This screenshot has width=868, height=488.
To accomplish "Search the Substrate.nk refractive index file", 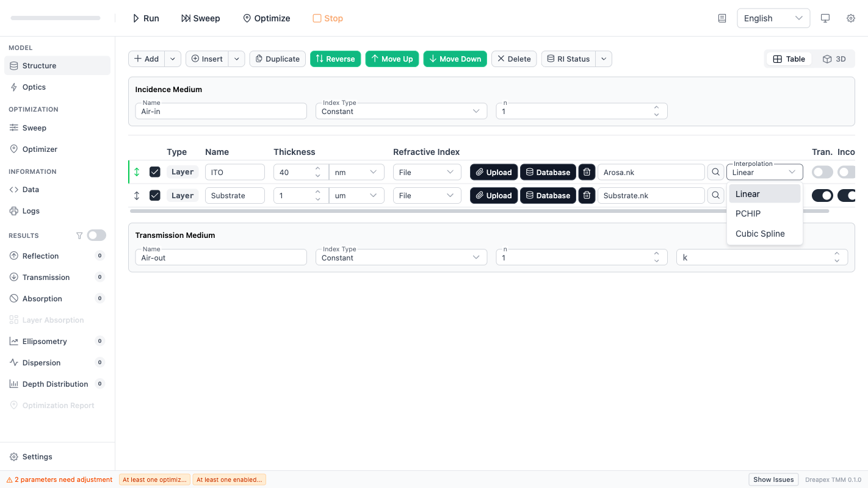I will point(715,195).
